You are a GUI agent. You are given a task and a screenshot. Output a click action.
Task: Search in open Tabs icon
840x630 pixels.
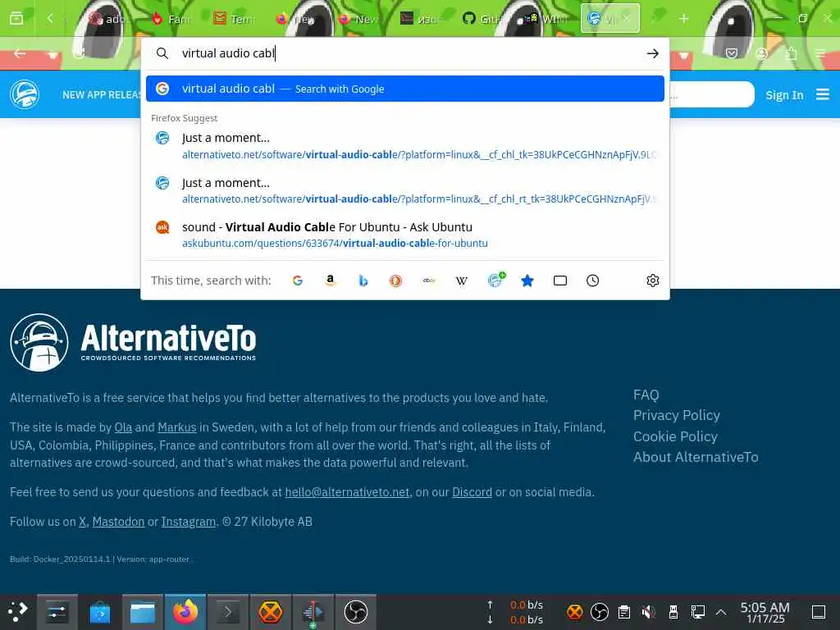pyautogui.click(x=559, y=281)
